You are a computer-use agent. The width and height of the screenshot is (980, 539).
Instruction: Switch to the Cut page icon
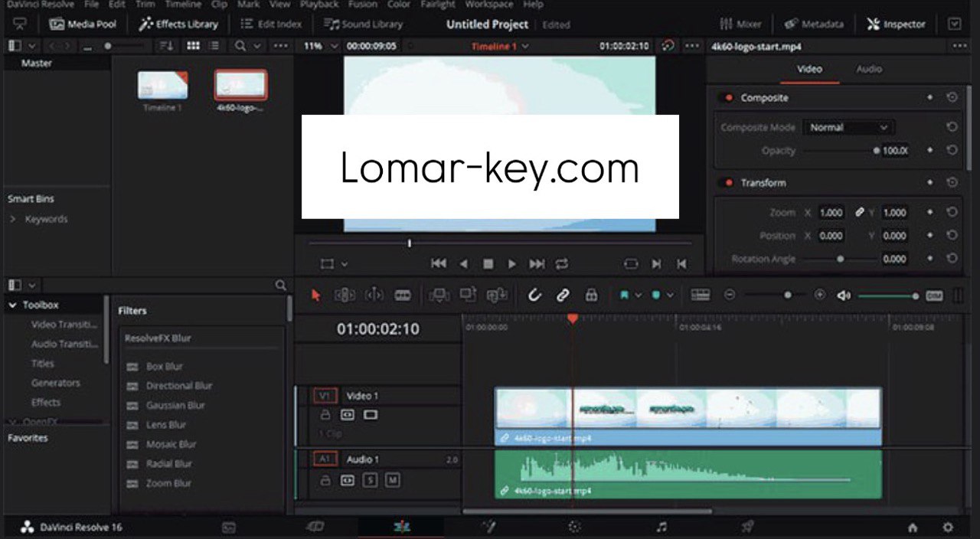(315, 527)
